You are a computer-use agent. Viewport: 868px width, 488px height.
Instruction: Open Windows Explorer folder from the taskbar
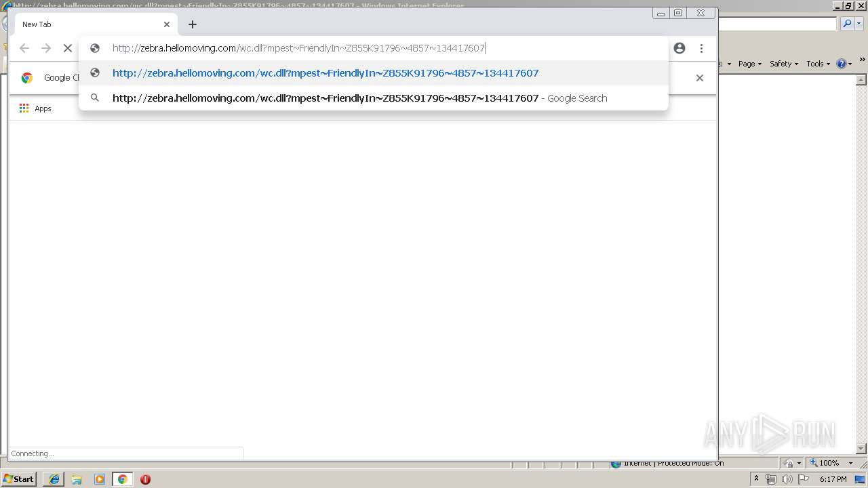point(77,479)
